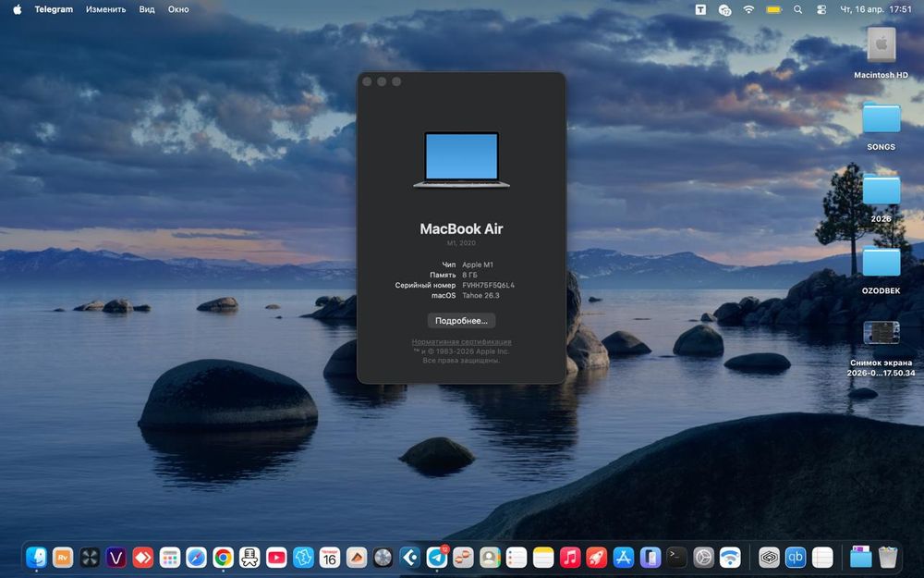The width and height of the screenshot is (924, 578).
Task: Click the 8 ГБ memory value
Action: pos(469,275)
